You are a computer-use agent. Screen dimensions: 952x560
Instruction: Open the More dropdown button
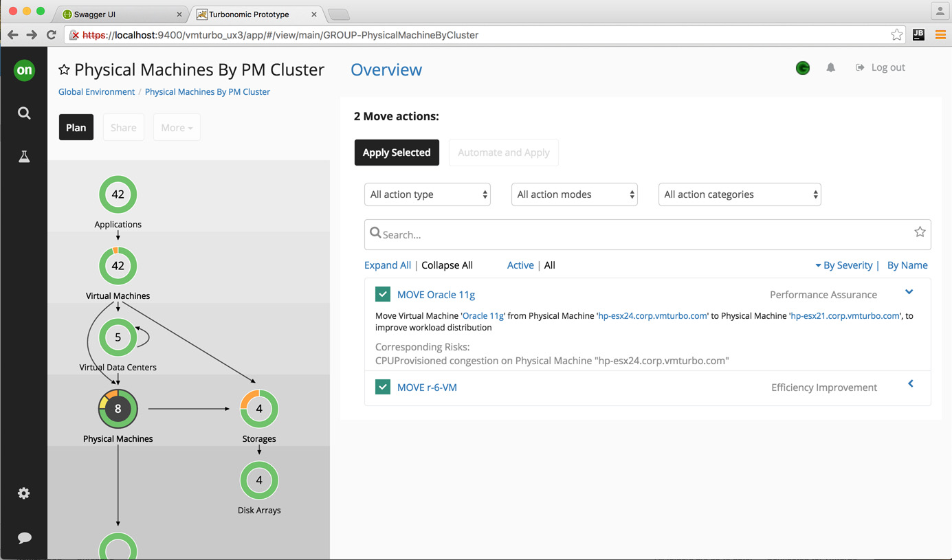177,127
